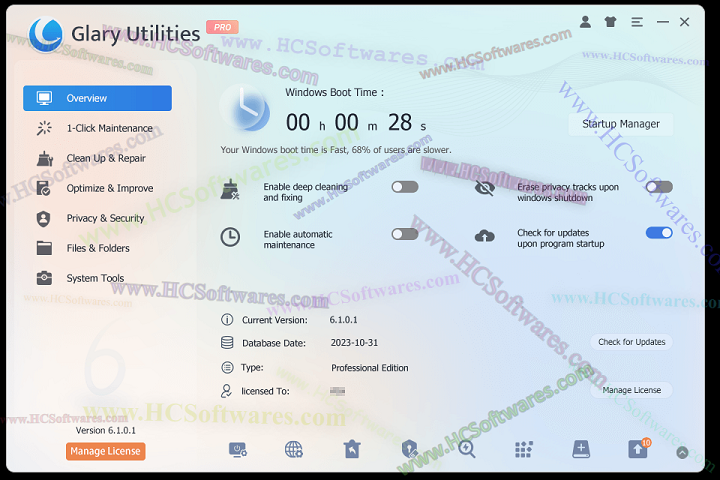This screenshot has height=480, width=720.
Task: Click the Startup Manager button
Action: click(x=621, y=124)
